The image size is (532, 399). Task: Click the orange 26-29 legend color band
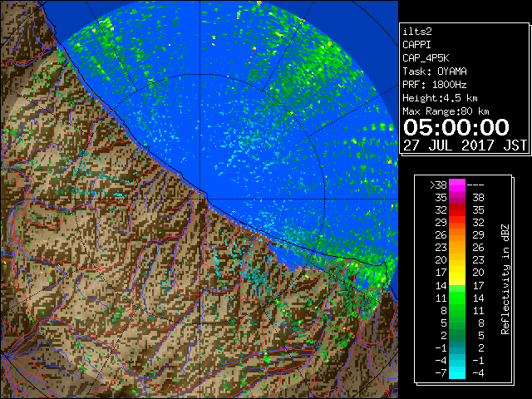click(x=457, y=235)
